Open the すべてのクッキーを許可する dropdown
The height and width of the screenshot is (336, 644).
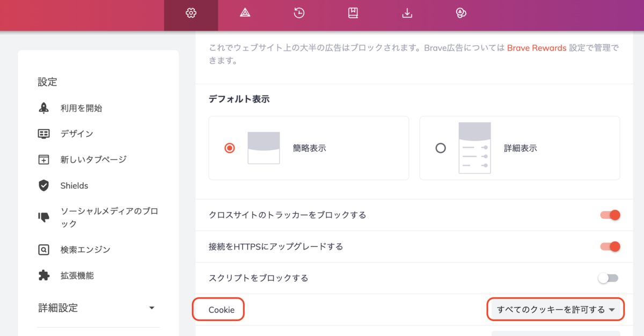tap(555, 309)
